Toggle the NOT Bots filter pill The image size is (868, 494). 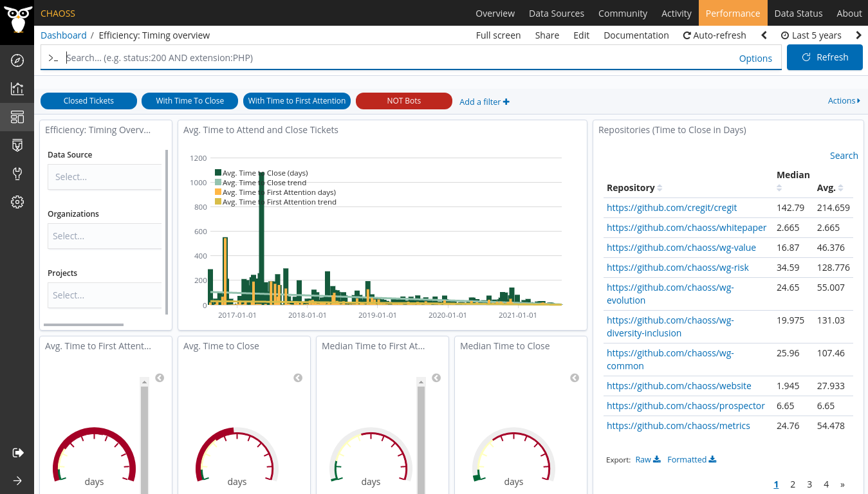pos(404,101)
